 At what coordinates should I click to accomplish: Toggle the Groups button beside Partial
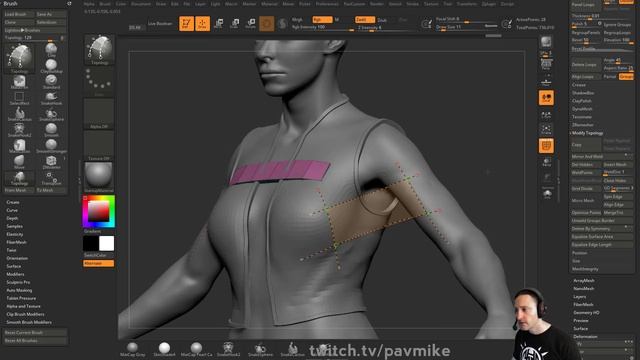(626, 77)
